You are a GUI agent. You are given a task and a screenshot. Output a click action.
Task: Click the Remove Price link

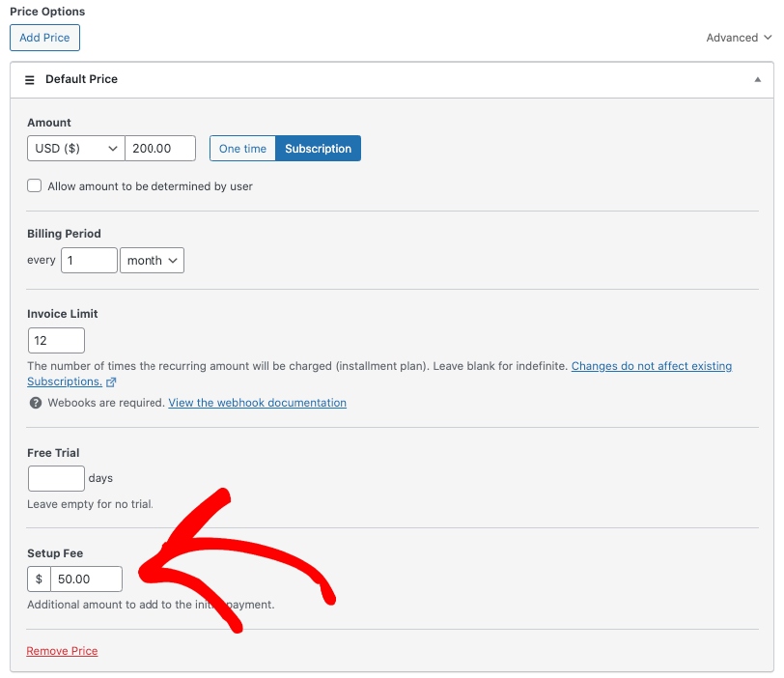pos(62,651)
